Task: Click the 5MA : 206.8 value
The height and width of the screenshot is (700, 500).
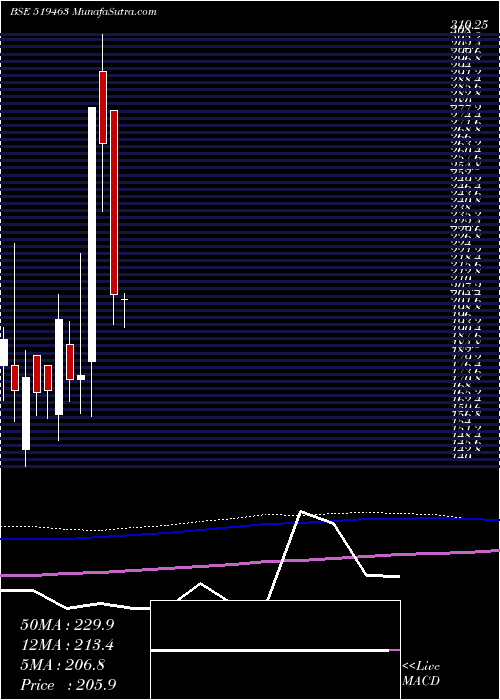Action: 62,665
